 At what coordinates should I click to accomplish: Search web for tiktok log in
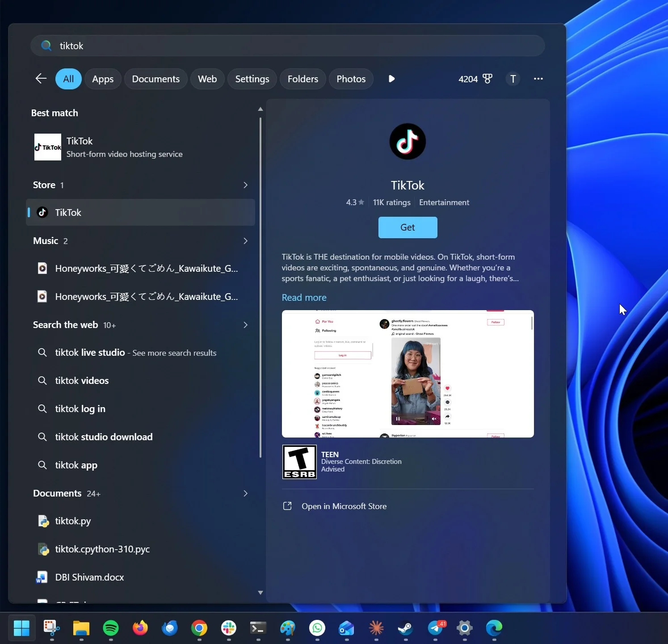click(140, 409)
